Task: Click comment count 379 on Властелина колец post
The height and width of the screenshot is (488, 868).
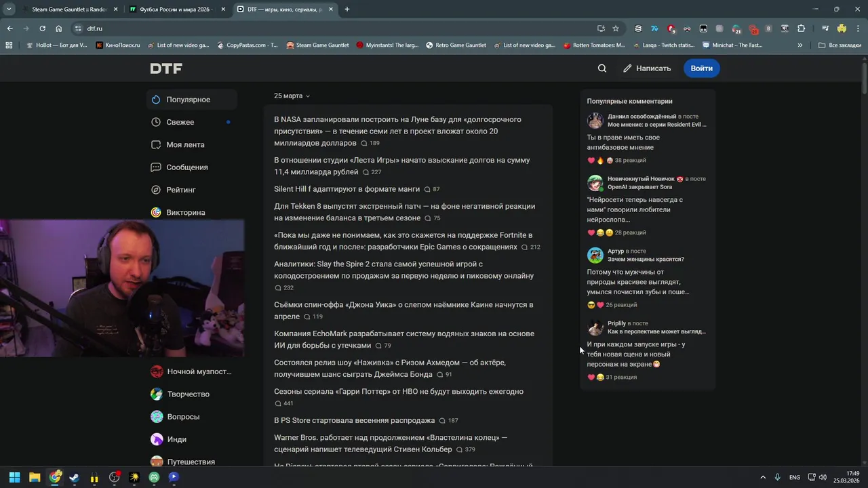Action: pyautogui.click(x=466, y=450)
